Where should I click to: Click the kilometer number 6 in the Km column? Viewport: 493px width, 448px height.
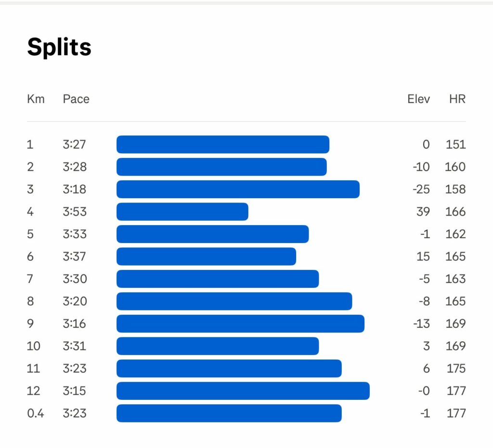click(30, 256)
